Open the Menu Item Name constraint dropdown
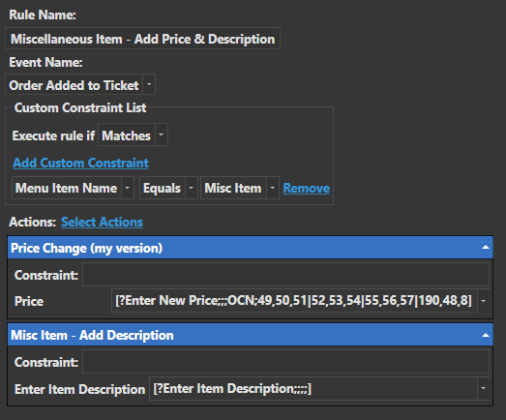 128,188
